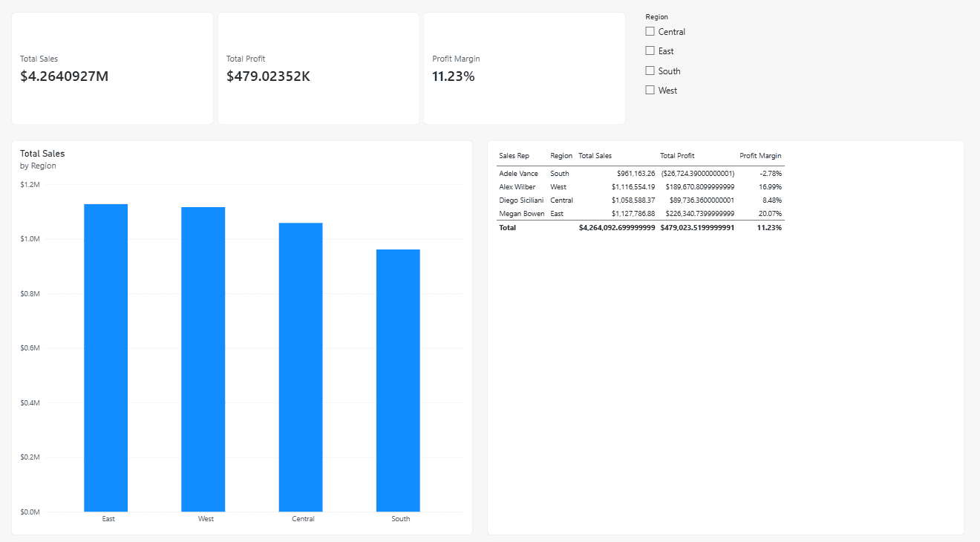
Task: Check the South region checkbox
Action: coord(650,71)
